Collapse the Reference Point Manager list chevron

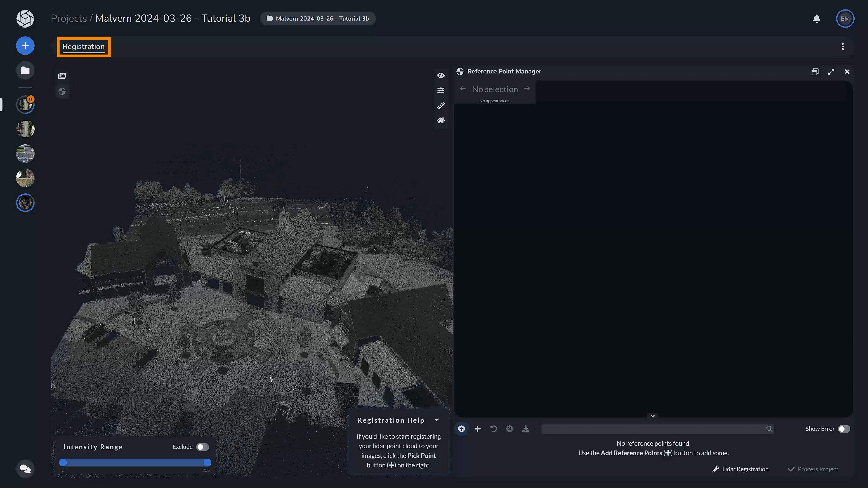coord(653,416)
